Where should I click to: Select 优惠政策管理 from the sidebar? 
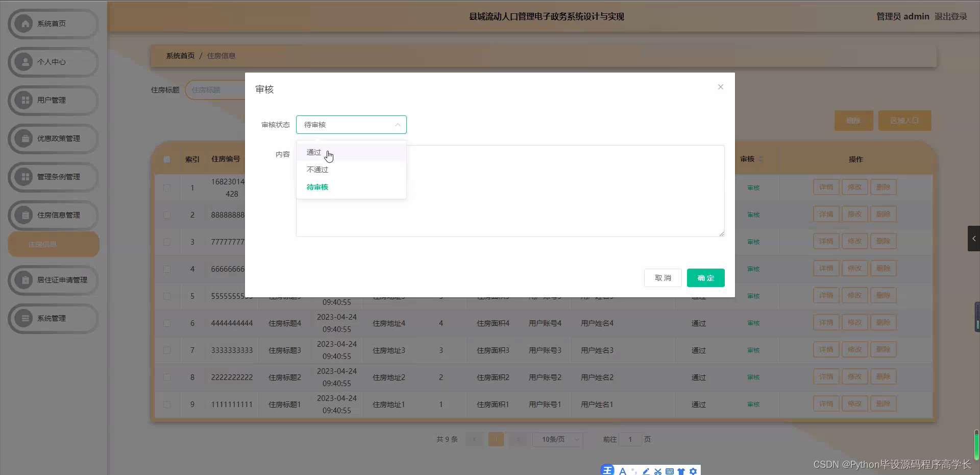coord(53,138)
